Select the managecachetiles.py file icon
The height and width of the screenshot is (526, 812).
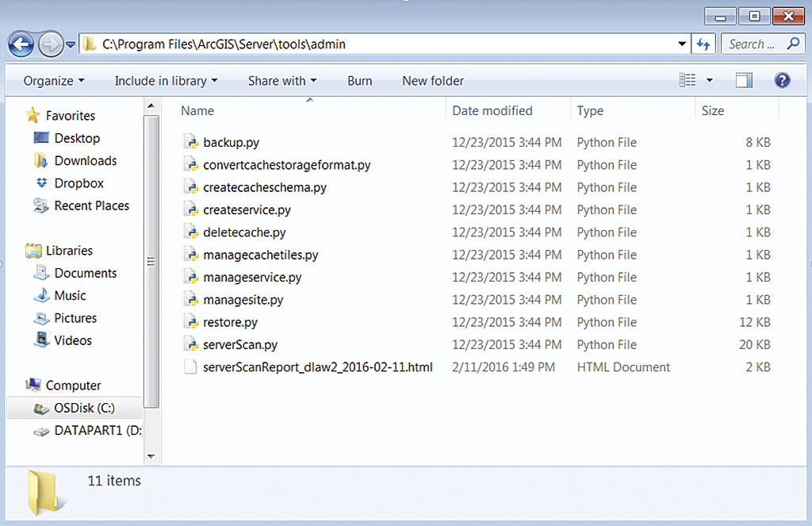click(x=191, y=255)
